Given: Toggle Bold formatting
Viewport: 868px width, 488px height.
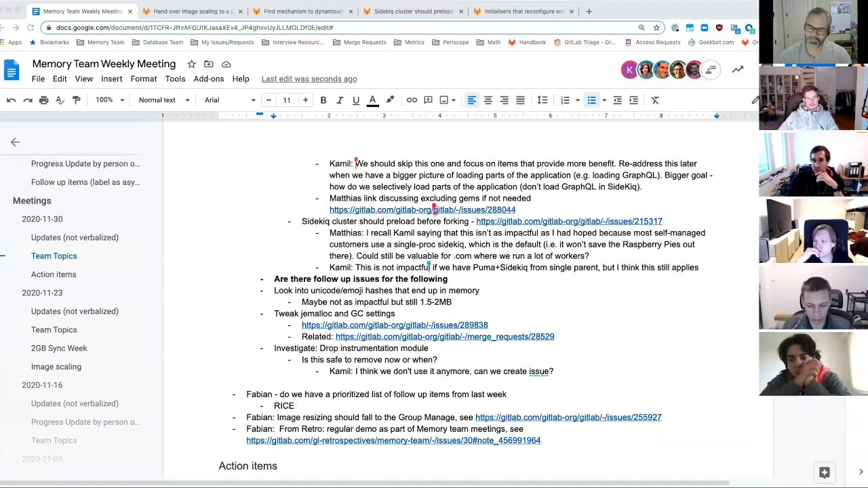Looking at the screenshot, I should (323, 100).
